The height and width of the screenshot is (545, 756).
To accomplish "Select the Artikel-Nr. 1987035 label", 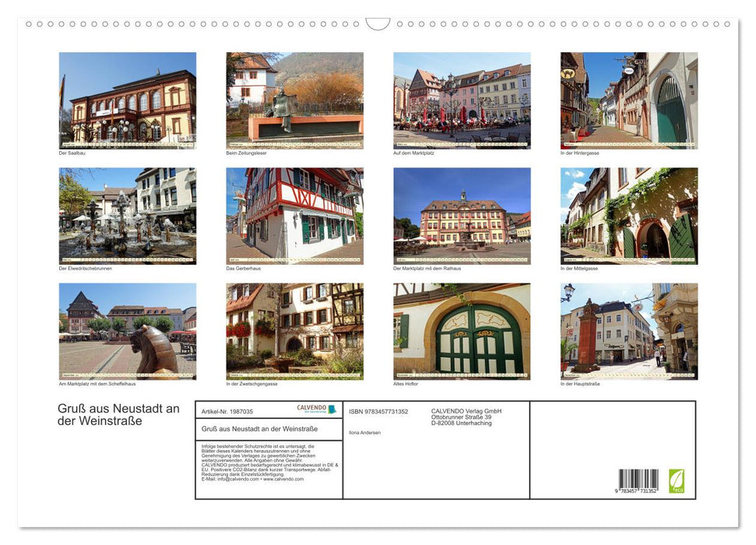I will click(227, 412).
